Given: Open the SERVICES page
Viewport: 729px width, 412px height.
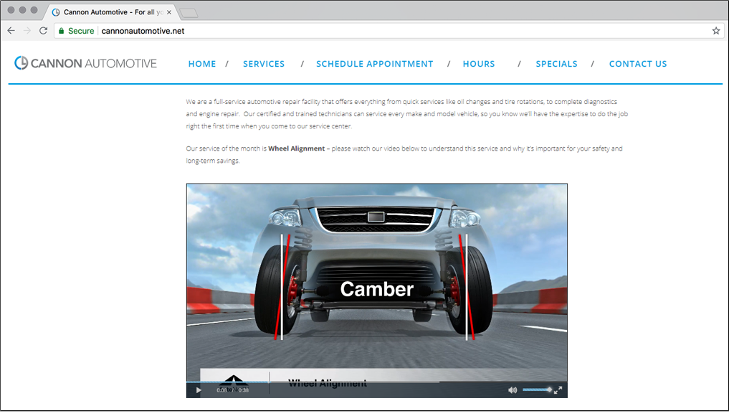Looking at the screenshot, I should click(x=263, y=64).
